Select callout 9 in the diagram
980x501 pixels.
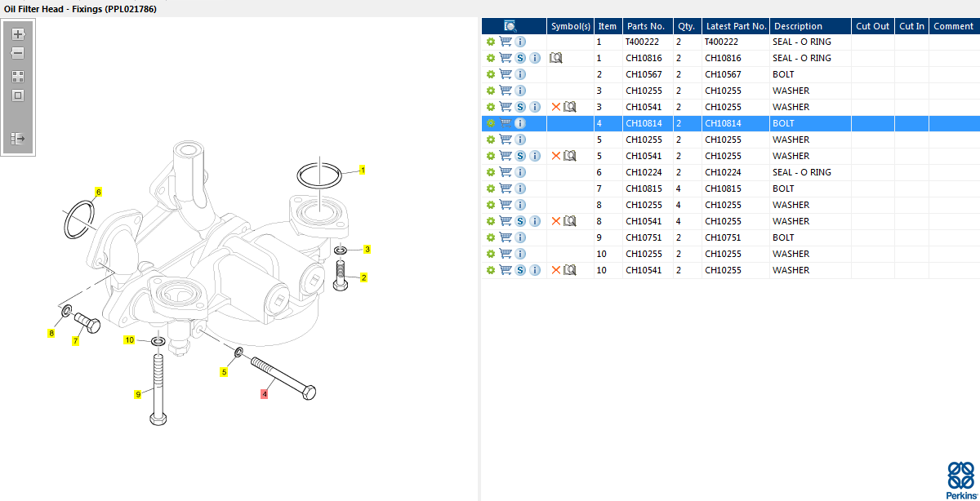point(138,395)
